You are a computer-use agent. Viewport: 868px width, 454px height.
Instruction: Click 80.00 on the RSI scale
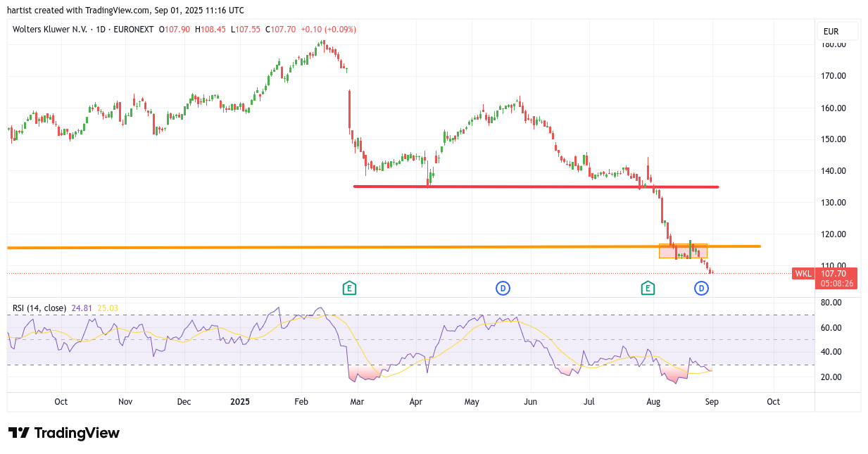click(831, 303)
